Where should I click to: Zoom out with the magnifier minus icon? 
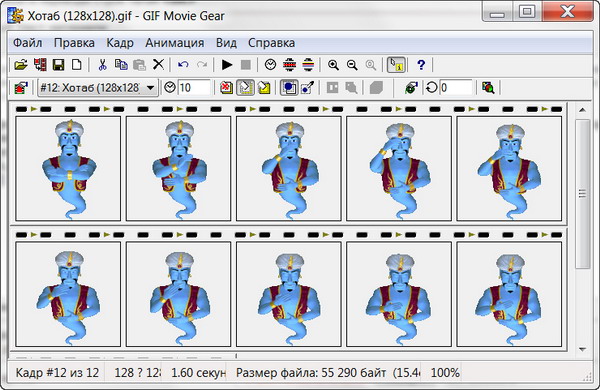352,65
